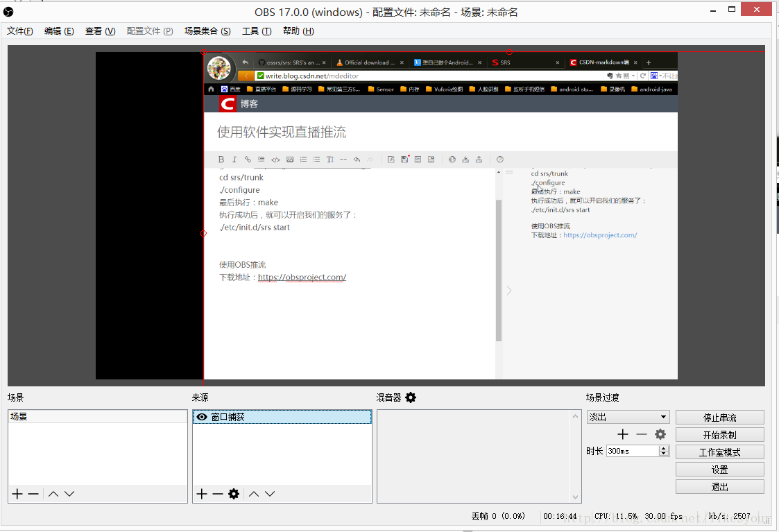
Task: Open the 文件 menu
Action: pyautogui.click(x=20, y=31)
